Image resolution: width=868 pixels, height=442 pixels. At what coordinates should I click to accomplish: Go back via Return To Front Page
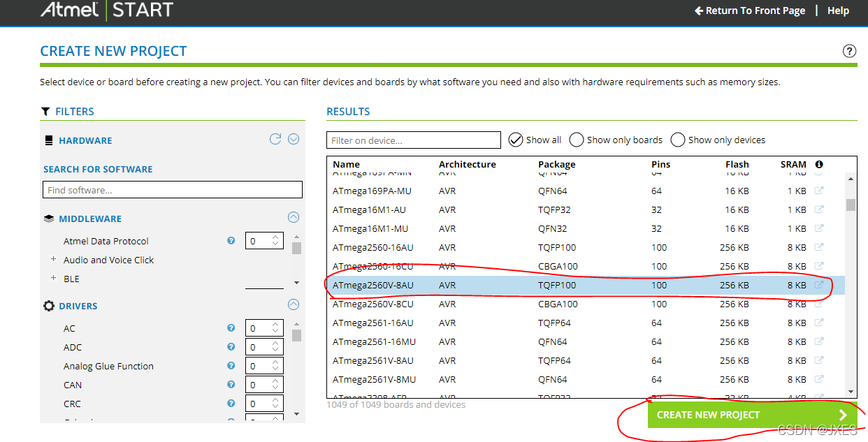click(750, 10)
